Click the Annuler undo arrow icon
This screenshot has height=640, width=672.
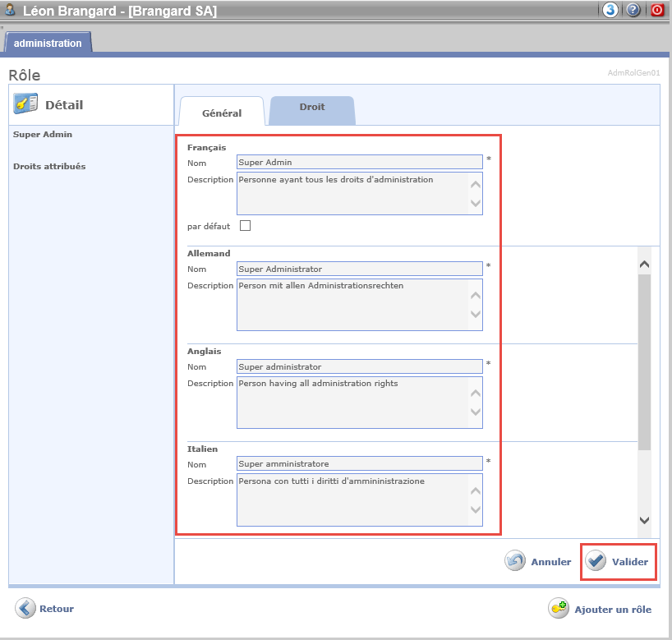516,562
